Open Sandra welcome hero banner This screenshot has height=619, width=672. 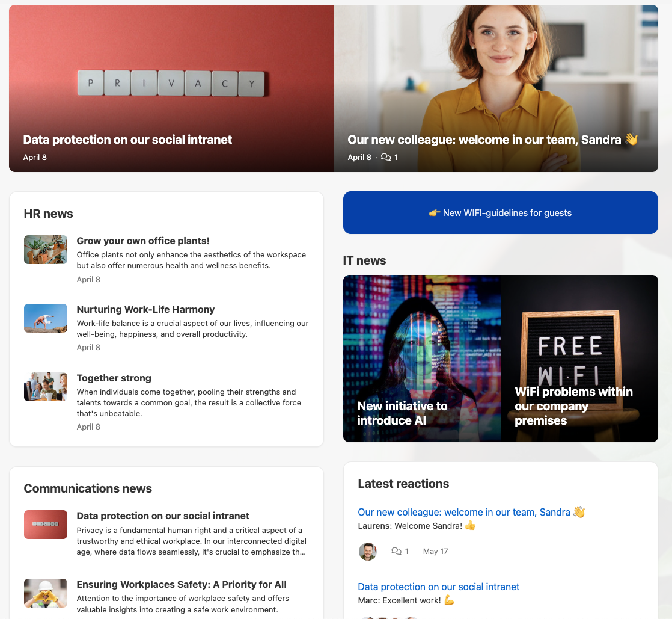(496, 88)
